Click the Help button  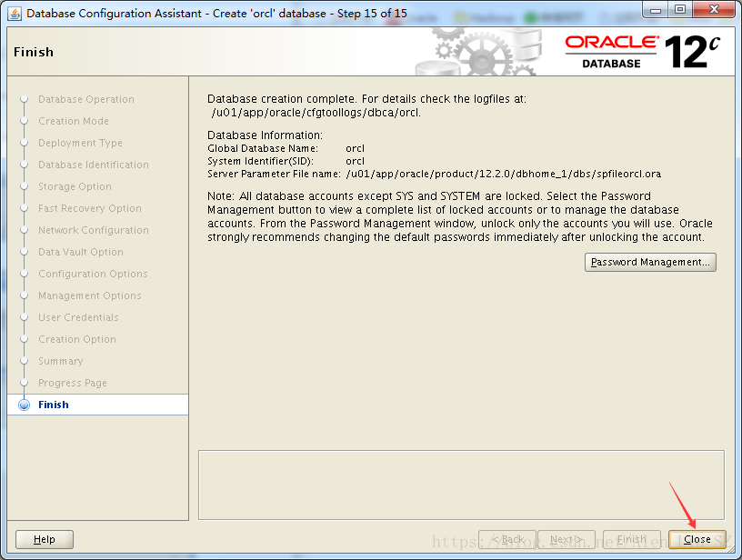(45, 539)
